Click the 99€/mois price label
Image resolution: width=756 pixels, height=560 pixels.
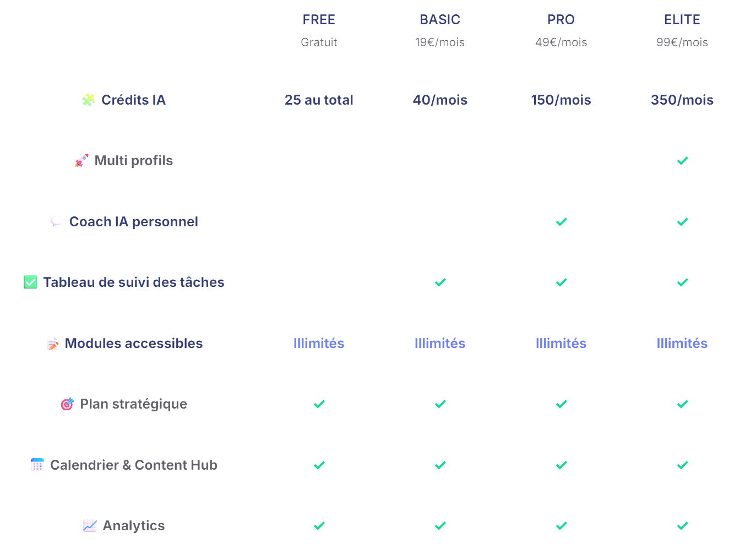(x=682, y=42)
